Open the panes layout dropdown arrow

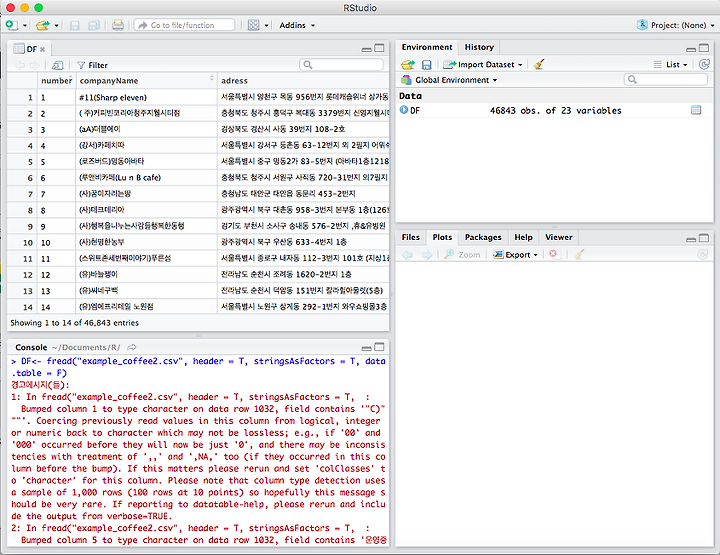click(x=266, y=26)
